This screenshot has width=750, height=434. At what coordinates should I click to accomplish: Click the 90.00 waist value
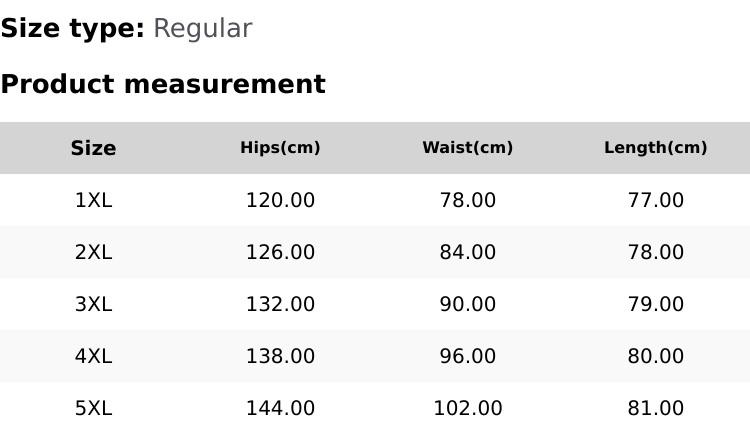coord(467,304)
